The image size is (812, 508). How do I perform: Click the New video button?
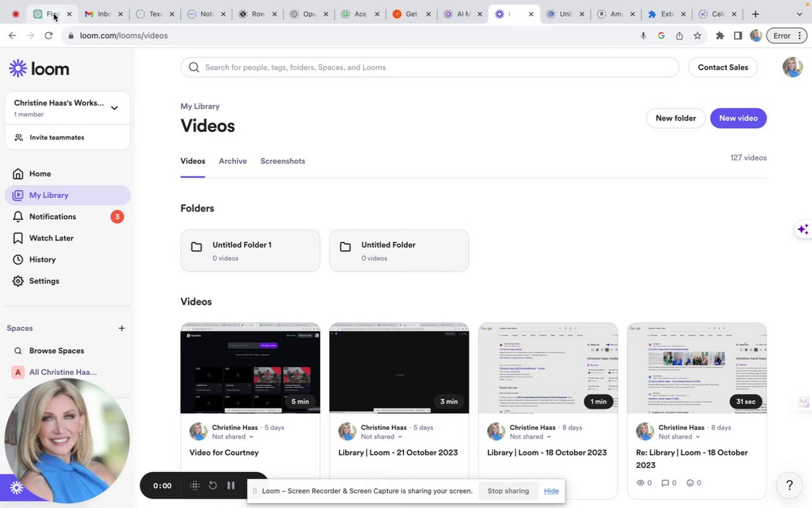(x=738, y=118)
